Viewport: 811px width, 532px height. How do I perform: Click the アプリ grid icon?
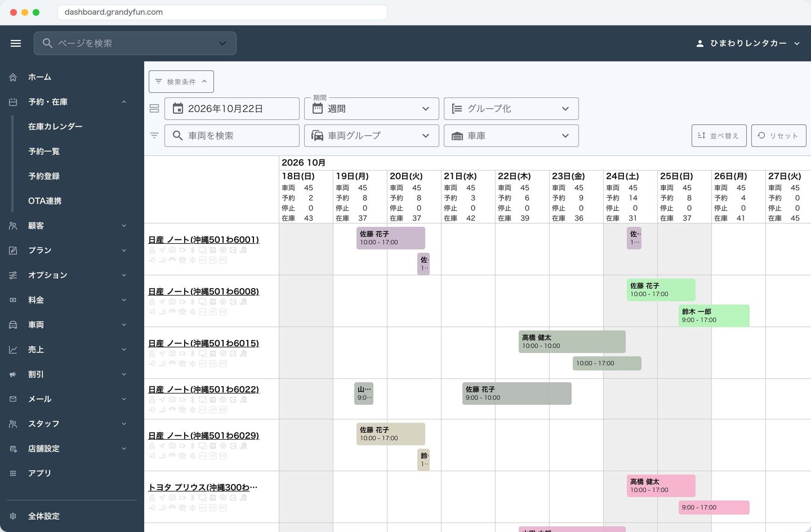click(x=13, y=473)
